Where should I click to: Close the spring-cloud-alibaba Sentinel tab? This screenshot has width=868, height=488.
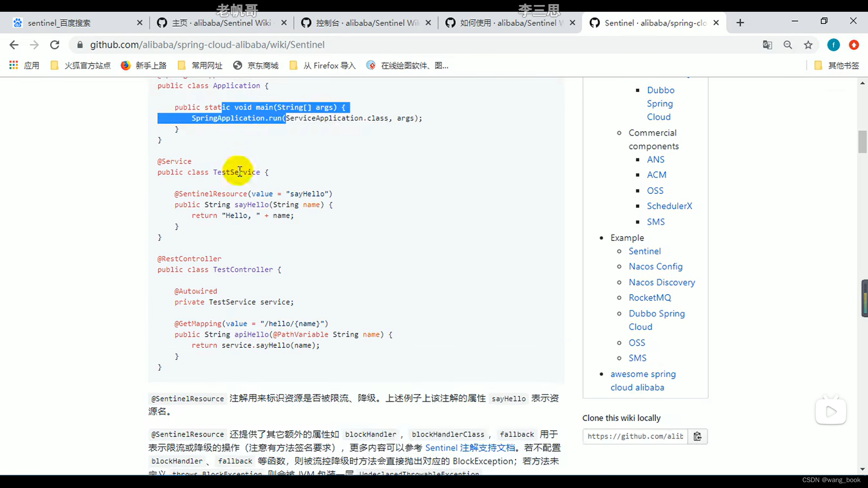pyautogui.click(x=716, y=23)
